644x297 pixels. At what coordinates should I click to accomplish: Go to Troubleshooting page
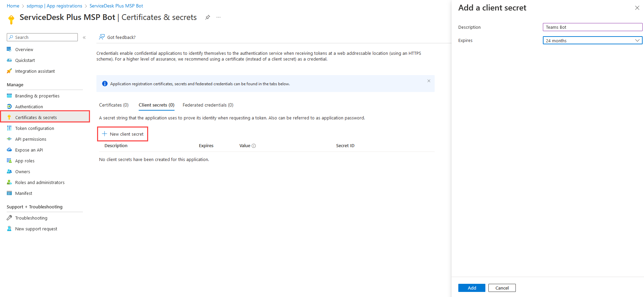tap(31, 218)
